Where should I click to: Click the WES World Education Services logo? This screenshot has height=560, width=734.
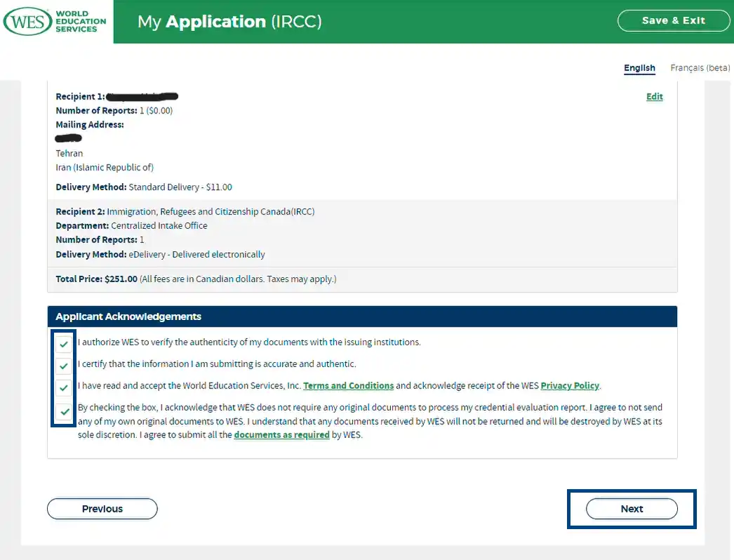tap(55, 22)
